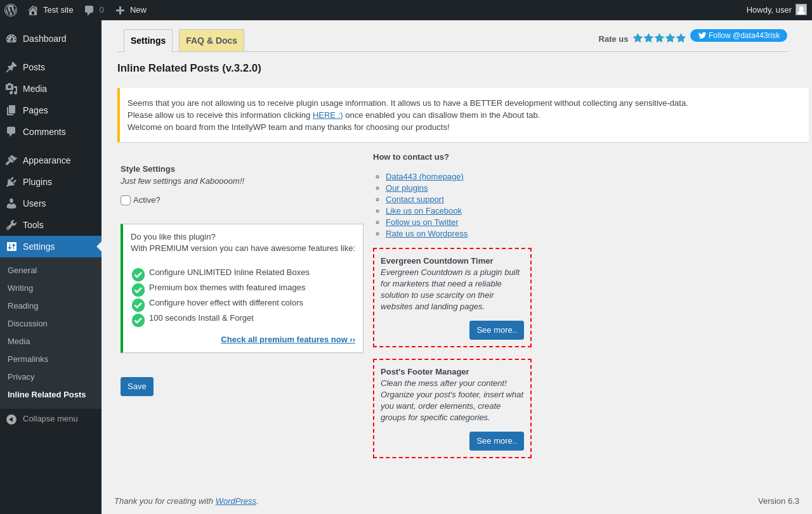
Task: Click the Media sidebar icon
Action: click(11, 89)
